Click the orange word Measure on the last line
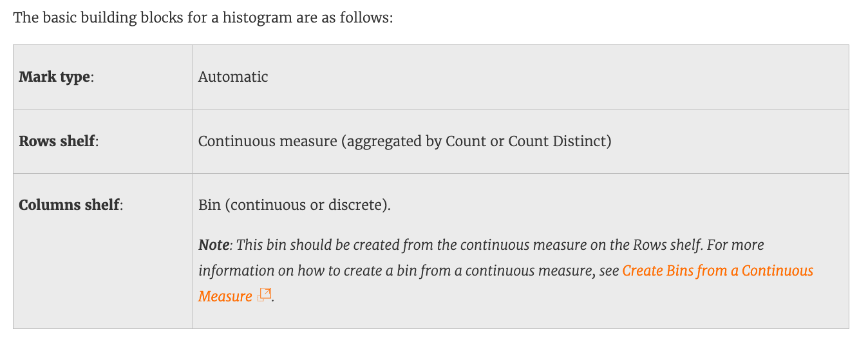Viewport: 868px width, 340px height. point(225,297)
